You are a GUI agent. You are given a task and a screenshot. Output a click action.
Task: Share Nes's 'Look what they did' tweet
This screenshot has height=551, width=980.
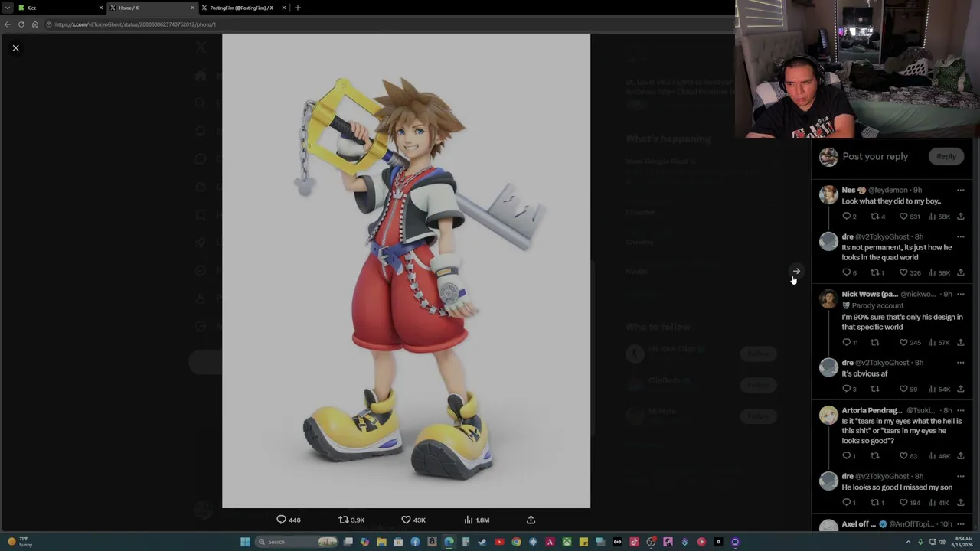pyautogui.click(x=960, y=217)
